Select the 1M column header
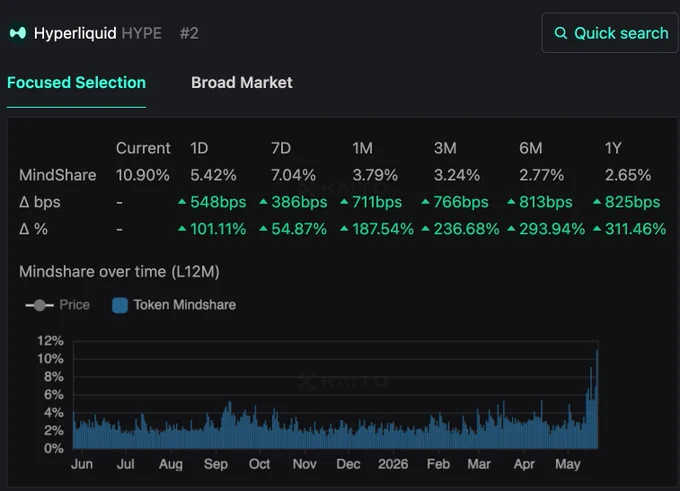 point(363,148)
